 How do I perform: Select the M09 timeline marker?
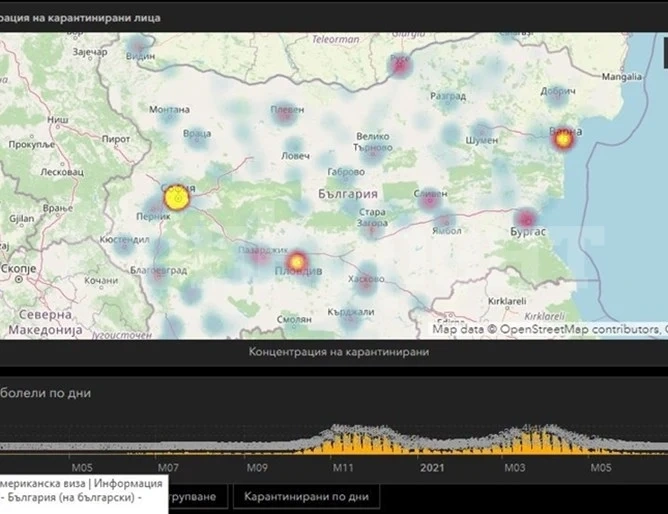click(257, 468)
